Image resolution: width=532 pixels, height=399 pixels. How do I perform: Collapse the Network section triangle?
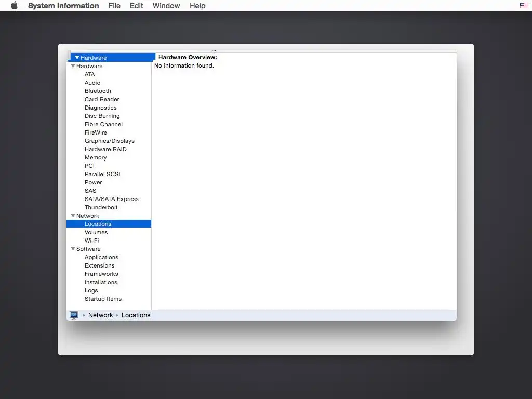click(73, 216)
